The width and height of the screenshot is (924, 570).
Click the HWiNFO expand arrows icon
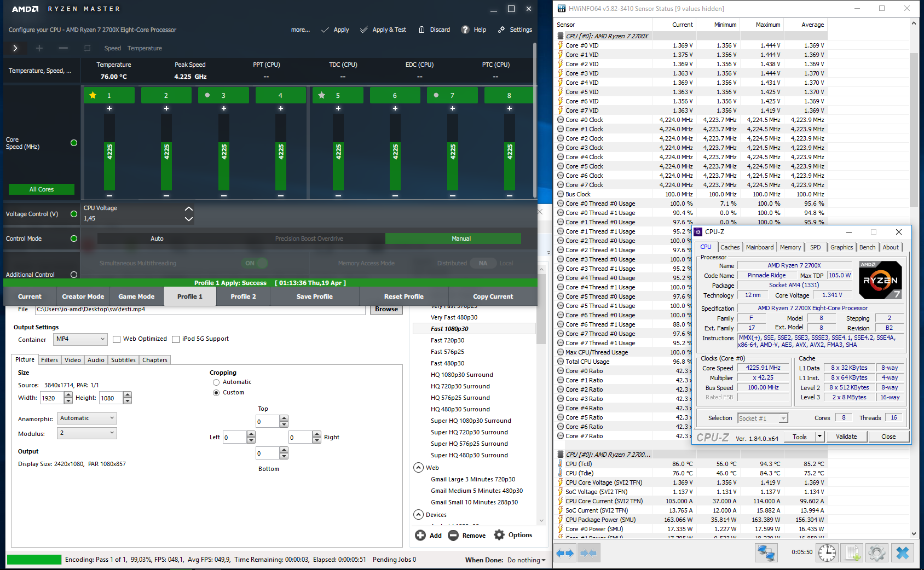pos(565,553)
